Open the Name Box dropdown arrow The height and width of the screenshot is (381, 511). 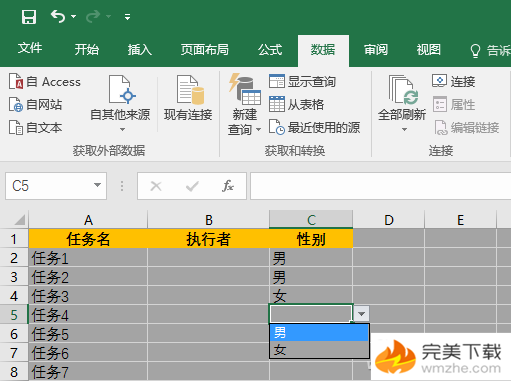click(x=97, y=185)
